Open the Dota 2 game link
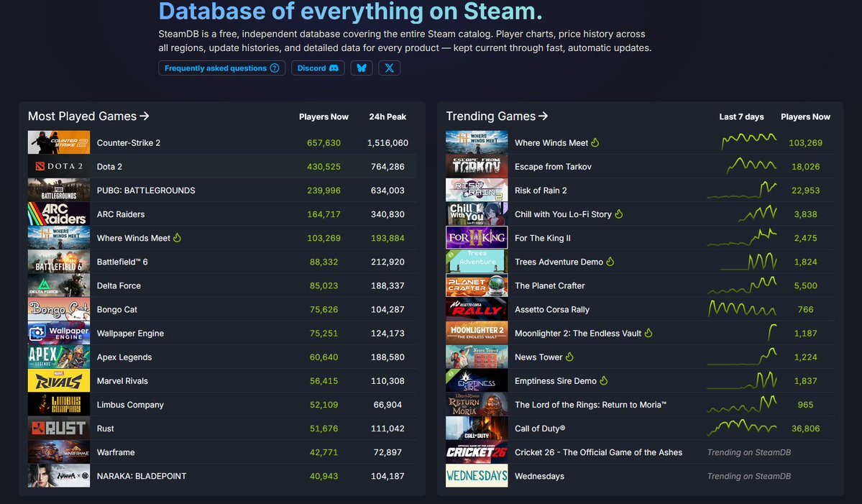 tap(109, 167)
